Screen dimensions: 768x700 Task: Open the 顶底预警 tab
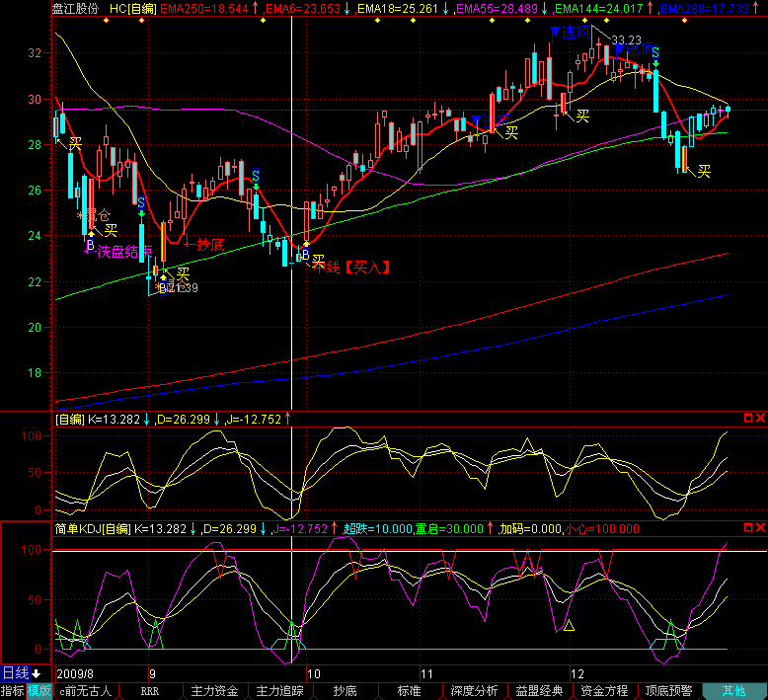pyautogui.click(x=668, y=691)
